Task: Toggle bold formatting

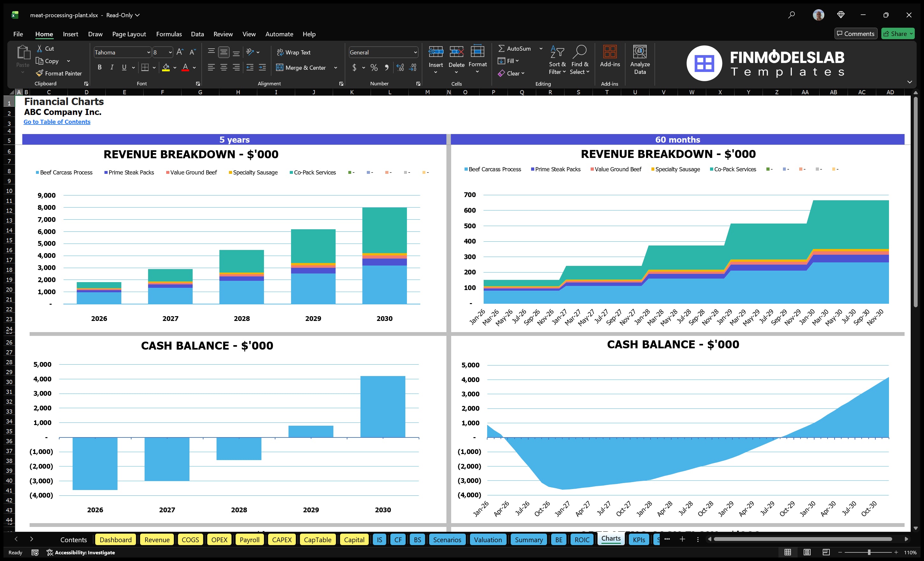Action: point(99,67)
